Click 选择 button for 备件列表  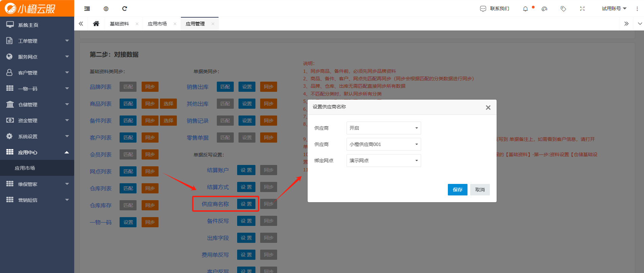tap(168, 121)
